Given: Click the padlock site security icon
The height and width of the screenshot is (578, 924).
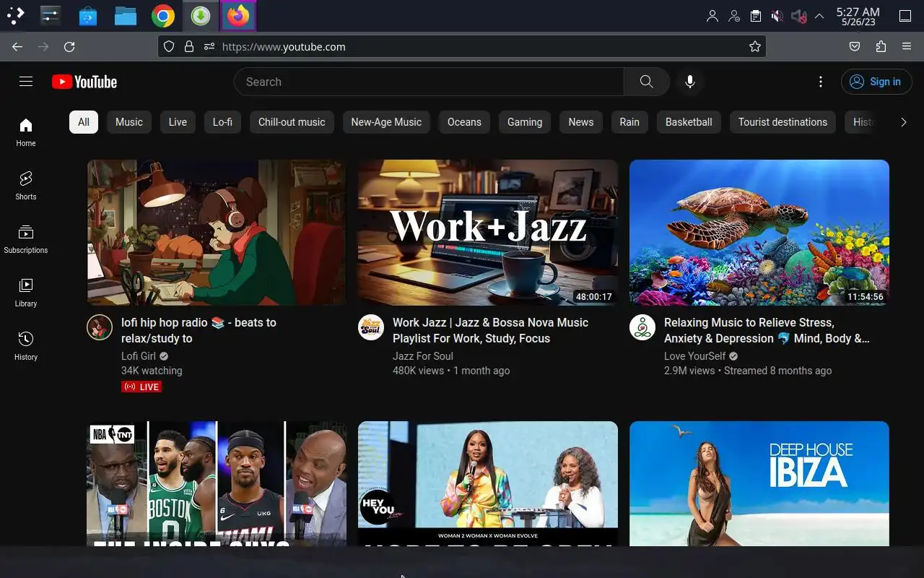Looking at the screenshot, I should tap(189, 46).
